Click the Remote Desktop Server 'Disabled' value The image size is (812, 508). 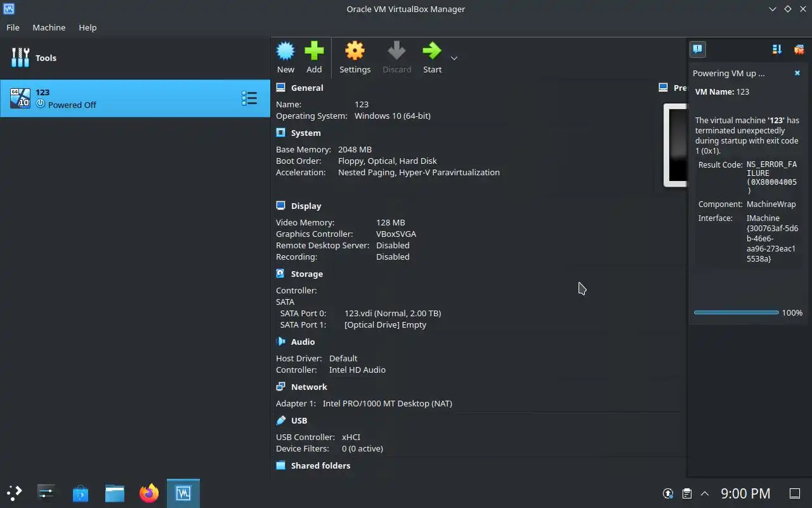click(393, 245)
